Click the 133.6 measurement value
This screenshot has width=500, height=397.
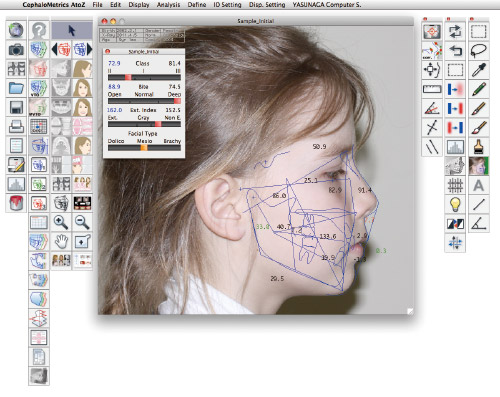(x=328, y=236)
